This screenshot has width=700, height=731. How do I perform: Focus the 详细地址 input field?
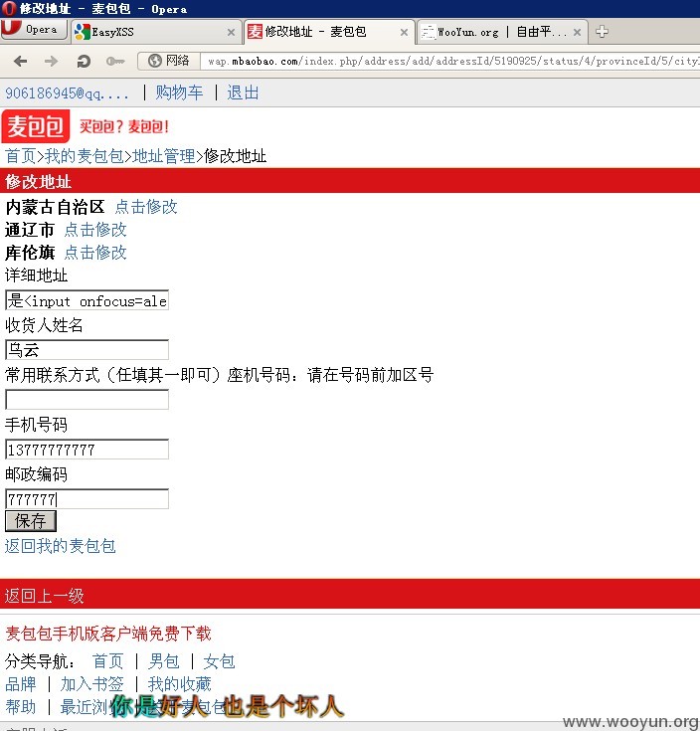[x=87, y=300]
